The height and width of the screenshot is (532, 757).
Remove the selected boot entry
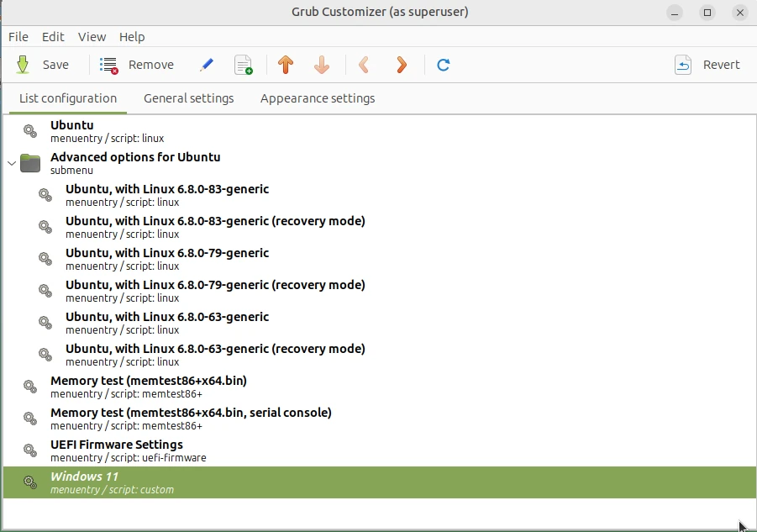[136, 65]
